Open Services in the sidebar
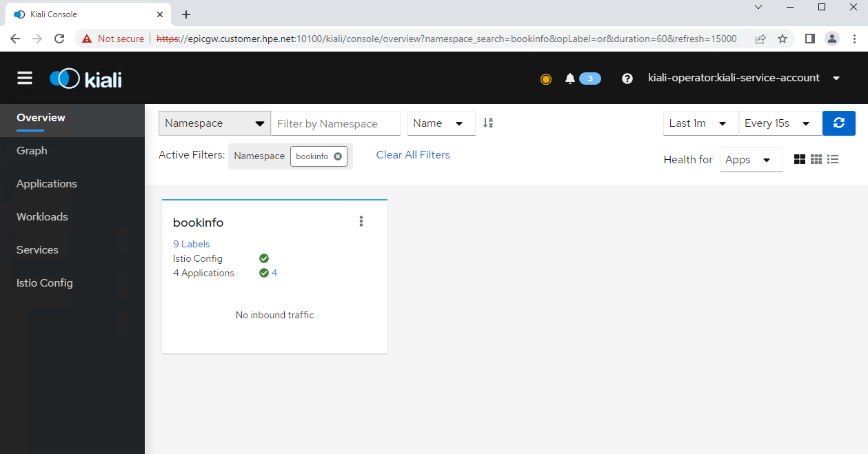The width and height of the screenshot is (868, 454). pos(72,250)
